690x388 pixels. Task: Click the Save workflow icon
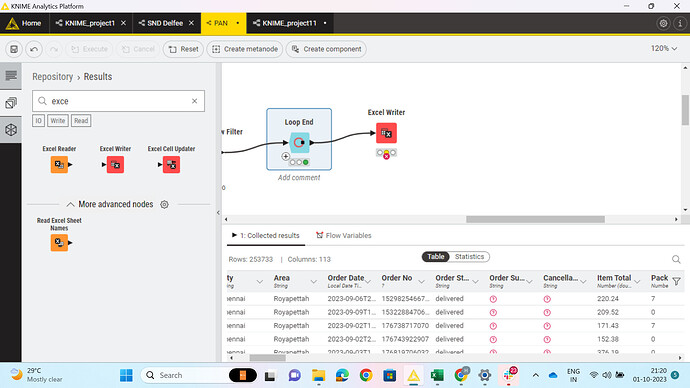click(x=14, y=49)
